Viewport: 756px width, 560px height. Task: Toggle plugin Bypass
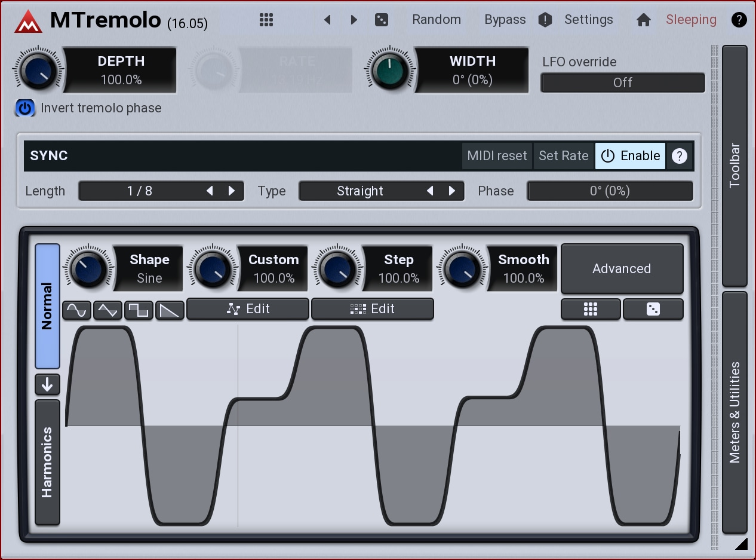[505, 20]
